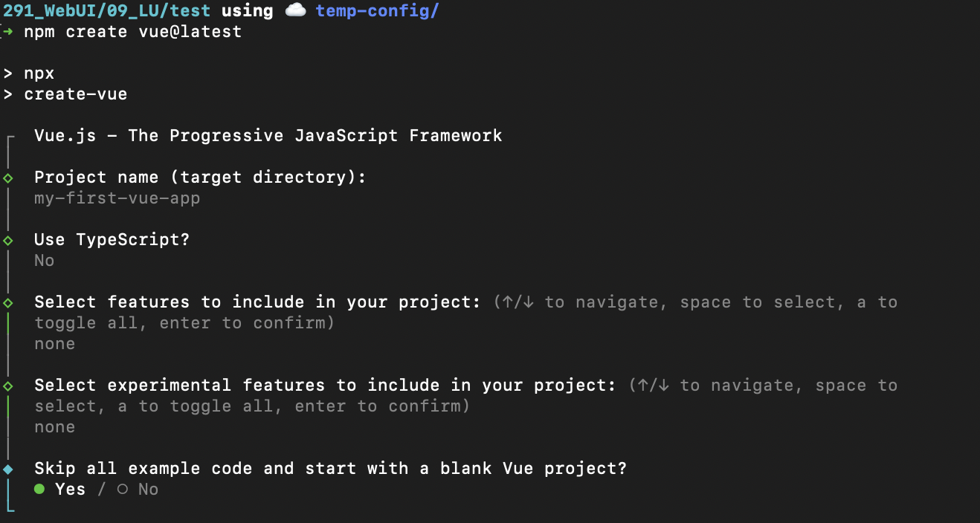Click the TypeScript answer "No"
The height and width of the screenshot is (523, 980).
(45, 261)
